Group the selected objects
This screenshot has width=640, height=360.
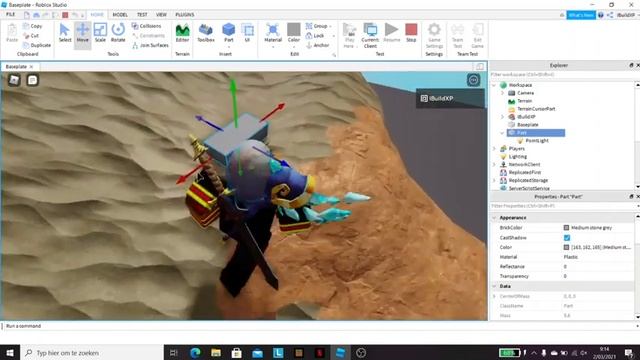(x=317, y=26)
